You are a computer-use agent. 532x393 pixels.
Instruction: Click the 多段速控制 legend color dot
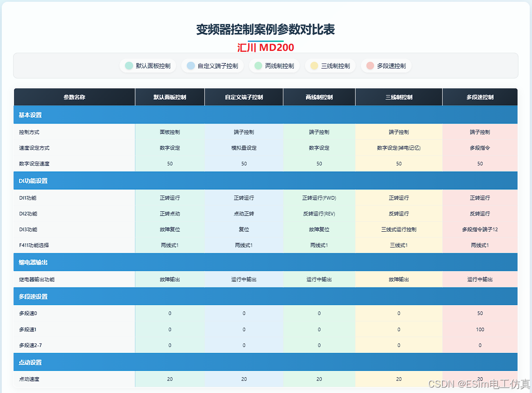click(x=370, y=66)
